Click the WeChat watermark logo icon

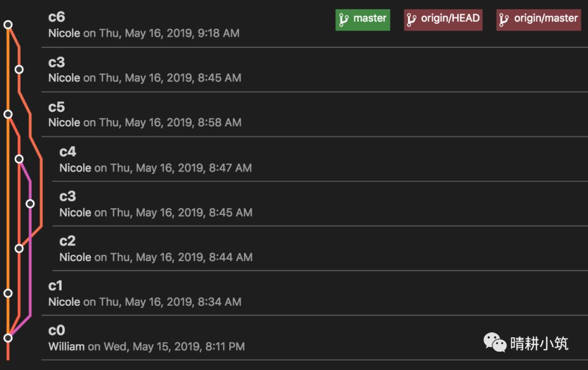point(495,343)
